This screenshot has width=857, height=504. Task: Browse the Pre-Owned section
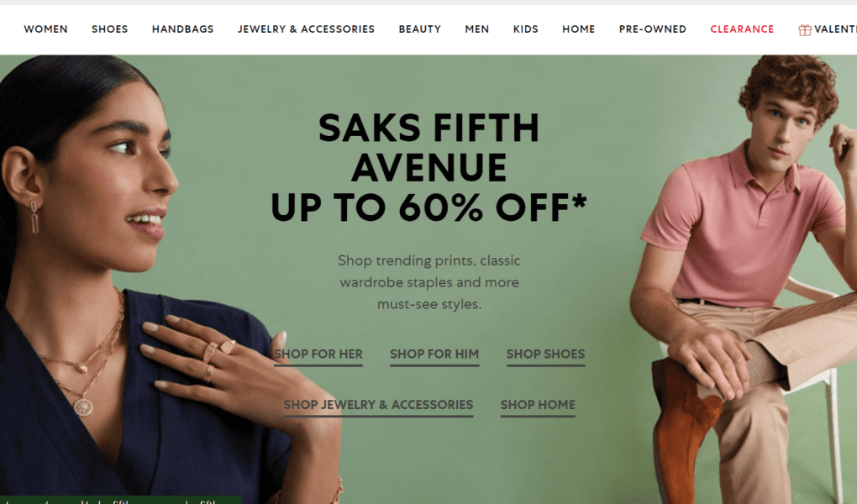point(653,29)
